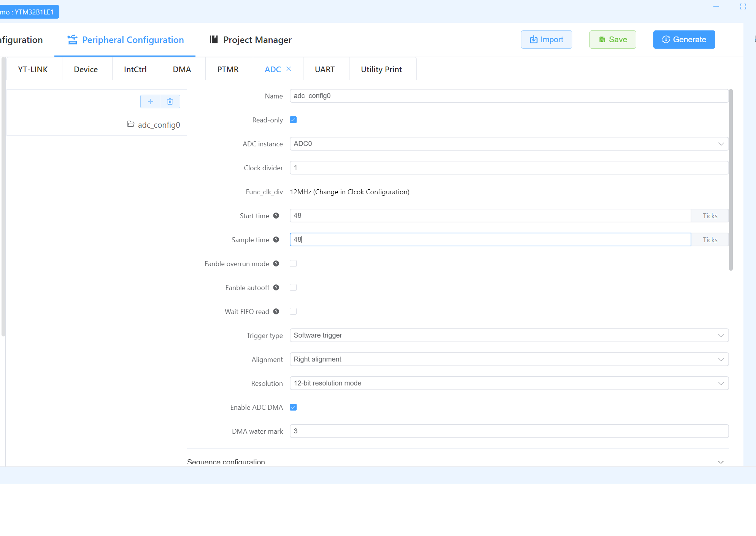Click the Wait FIFO read help icon

(276, 311)
